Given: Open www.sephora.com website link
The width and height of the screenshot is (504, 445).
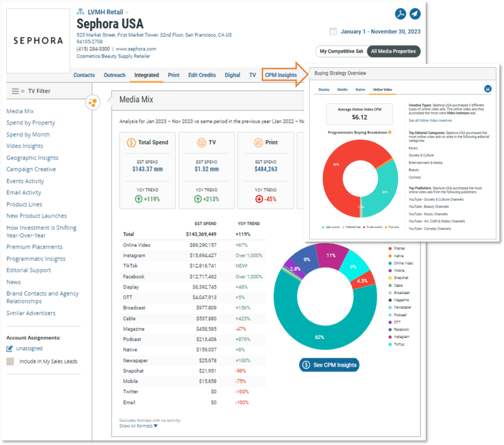Looking at the screenshot, I should point(136,49).
